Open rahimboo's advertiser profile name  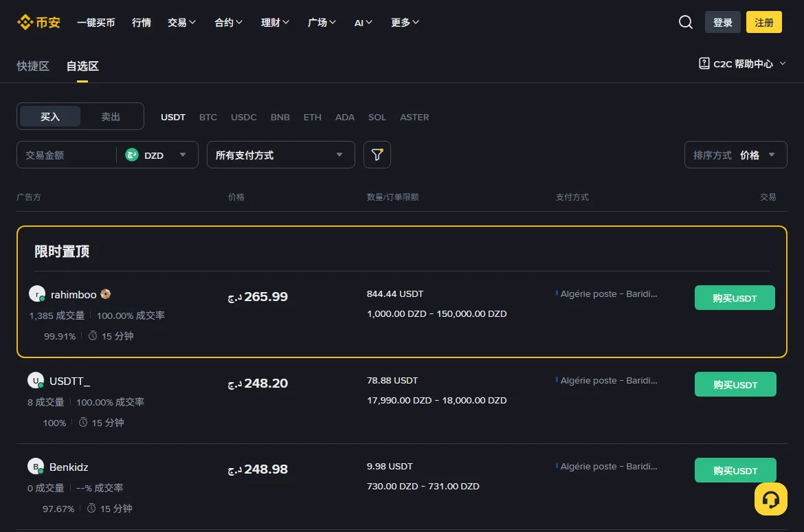tap(74, 294)
